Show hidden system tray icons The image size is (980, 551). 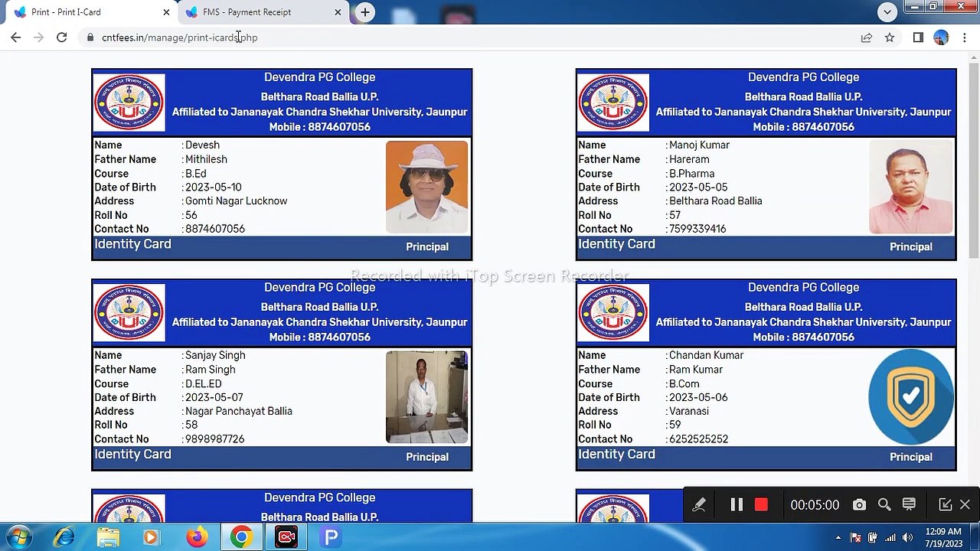838,537
